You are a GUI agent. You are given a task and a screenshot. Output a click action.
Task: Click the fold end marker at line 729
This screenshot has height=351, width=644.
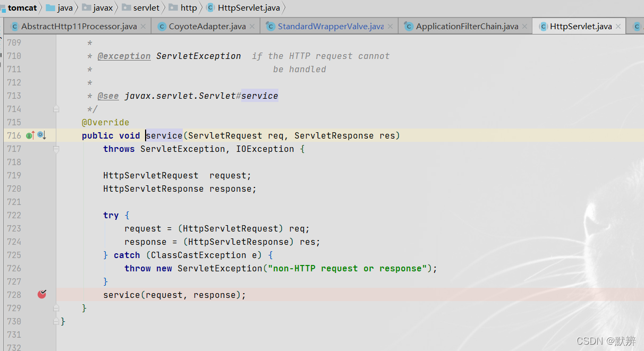(x=56, y=308)
